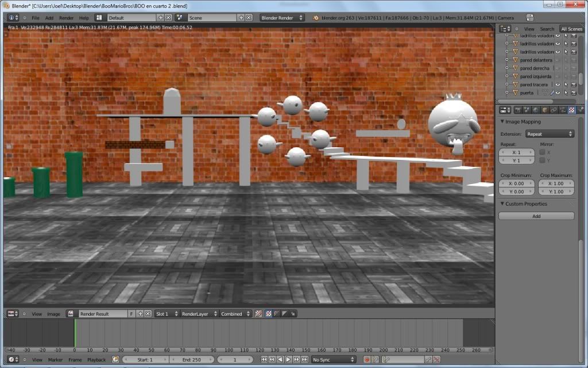Open the Object properties tab icon

tap(545, 110)
